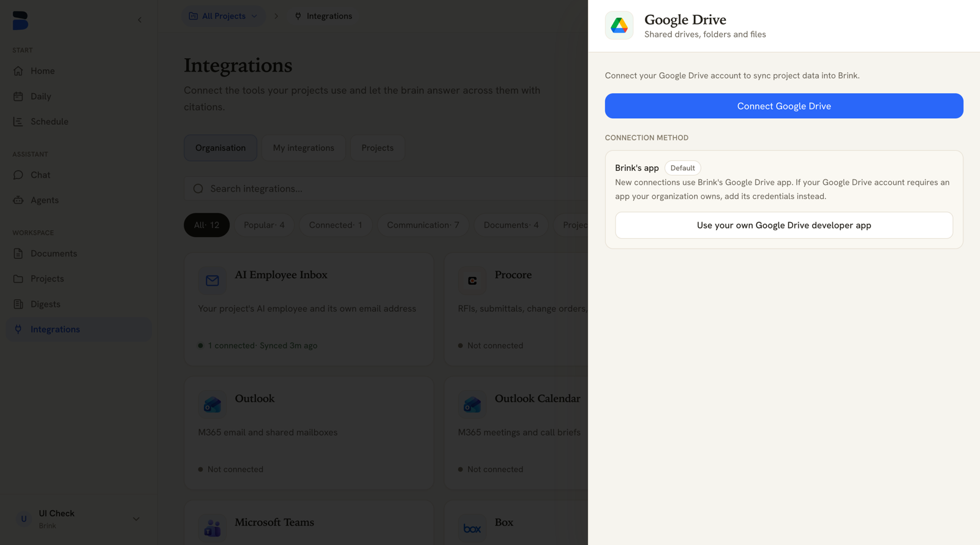
Task: Open the AI Employee Inbox card
Action: click(309, 309)
